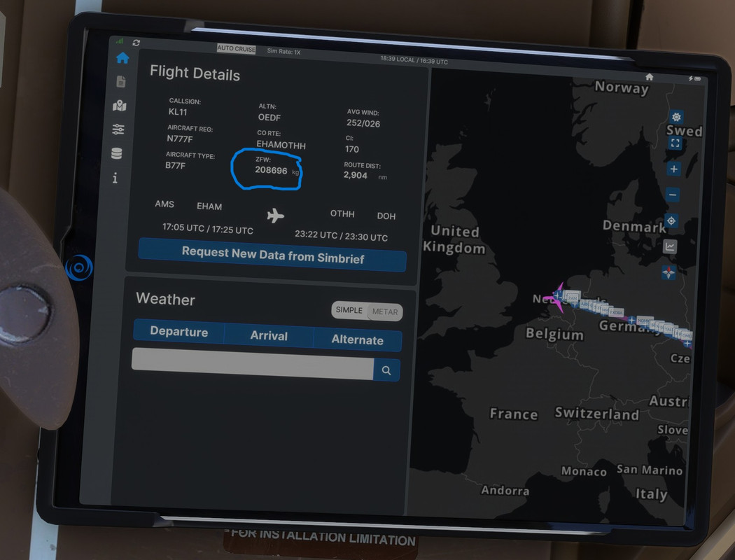The width and height of the screenshot is (735, 560).
Task: Click arrival airport code OTHH
Action: click(342, 213)
